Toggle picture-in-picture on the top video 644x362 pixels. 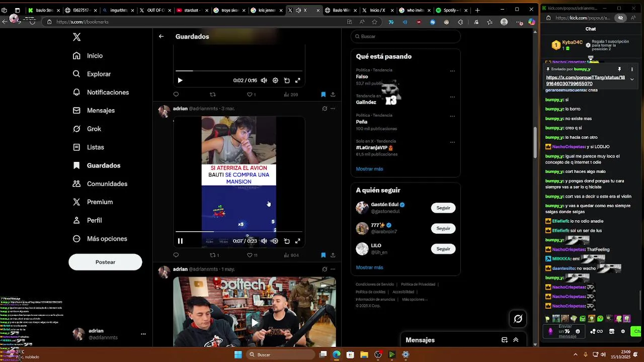(287, 80)
